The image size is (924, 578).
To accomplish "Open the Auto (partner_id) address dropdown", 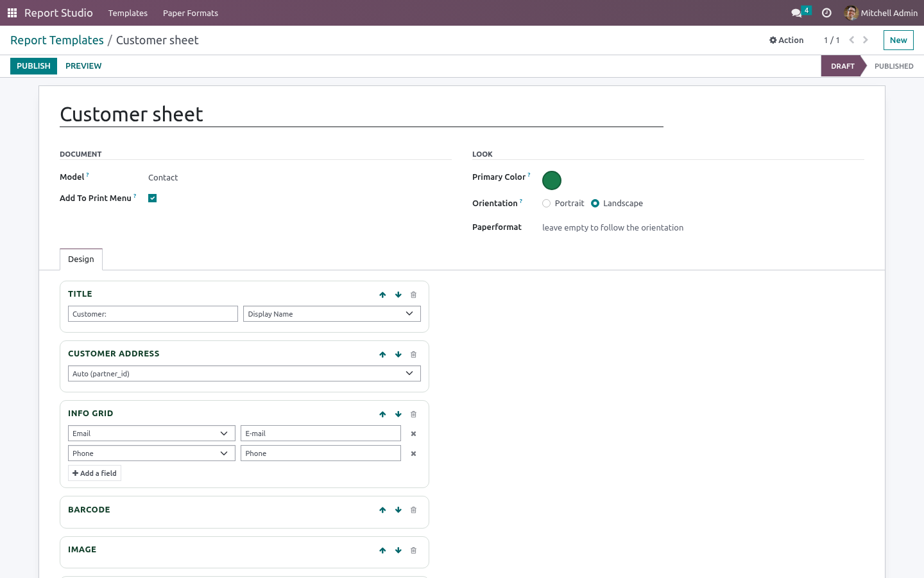I will [244, 374].
